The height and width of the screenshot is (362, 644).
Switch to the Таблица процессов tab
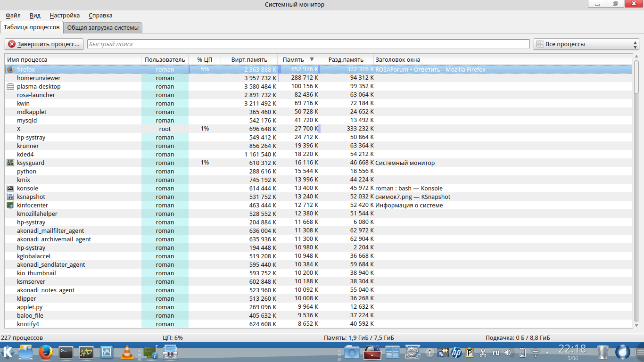pos(32,27)
